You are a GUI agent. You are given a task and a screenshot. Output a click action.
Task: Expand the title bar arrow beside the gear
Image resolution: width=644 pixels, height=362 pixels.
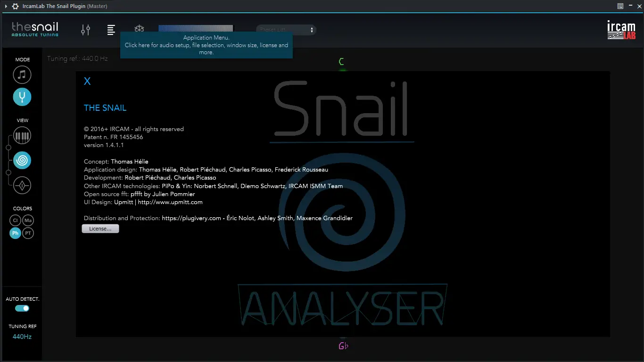click(5, 6)
